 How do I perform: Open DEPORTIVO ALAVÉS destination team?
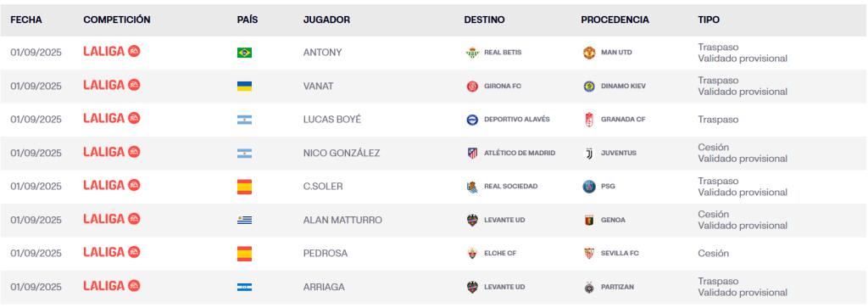(517, 120)
